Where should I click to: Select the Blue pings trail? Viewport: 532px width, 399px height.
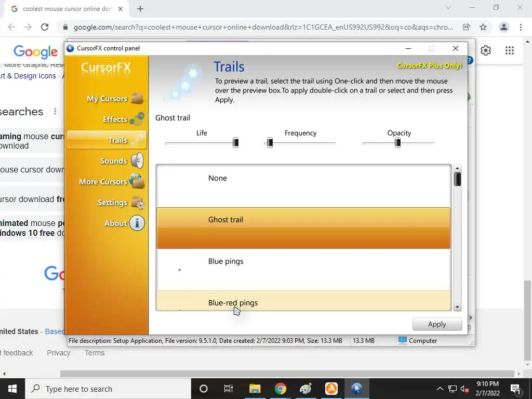point(303,270)
